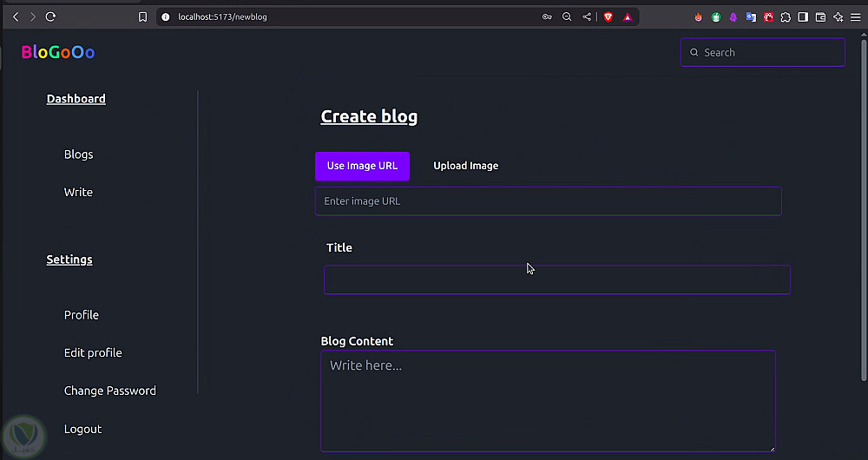The height and width of the screenshot is (460, 868).
Task: Switch to the Upload Image option
Action: [466, 166]
